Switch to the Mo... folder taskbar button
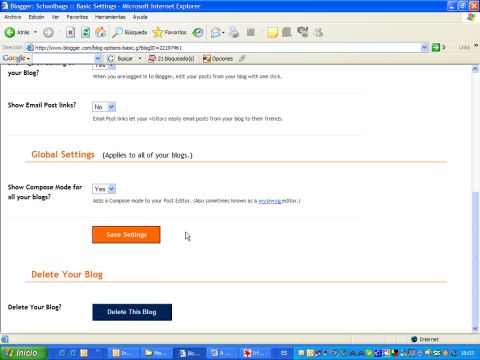The image size is (480, 360). pyautogui.click(x=157, y=353)
